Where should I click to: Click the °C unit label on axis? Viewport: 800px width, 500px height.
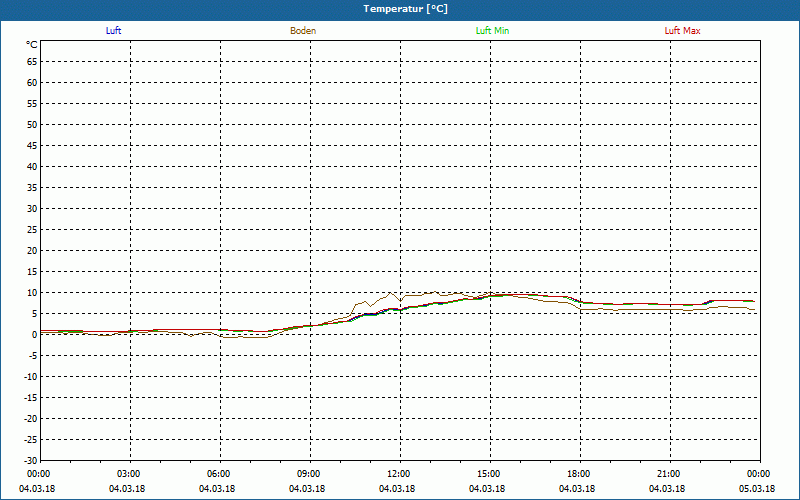tap(32, 45)
